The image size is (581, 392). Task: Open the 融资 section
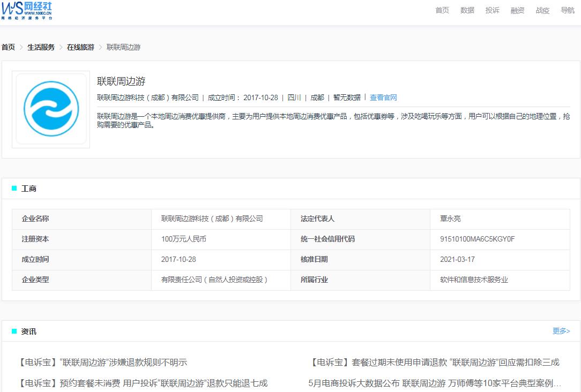(517, 10)
